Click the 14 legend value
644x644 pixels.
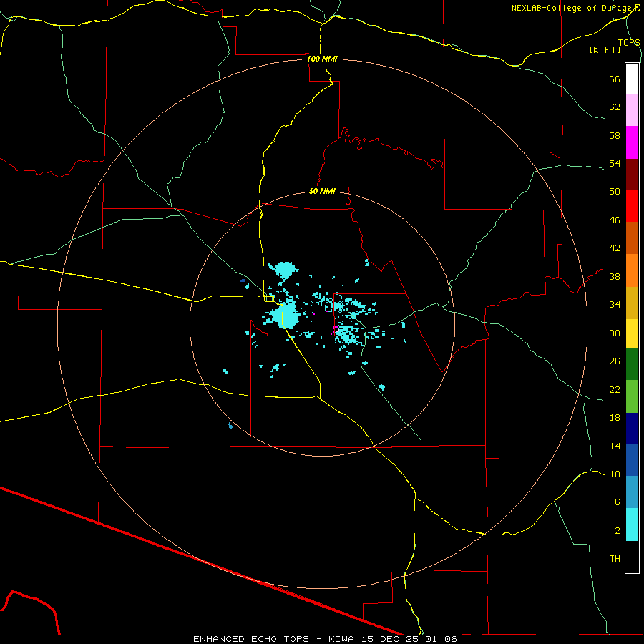point(615,446)
